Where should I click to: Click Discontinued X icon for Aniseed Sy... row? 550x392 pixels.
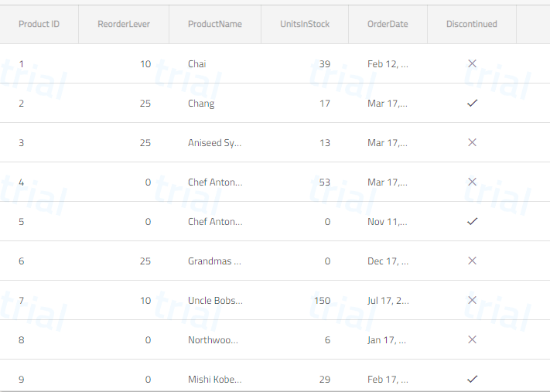point(472,142)
